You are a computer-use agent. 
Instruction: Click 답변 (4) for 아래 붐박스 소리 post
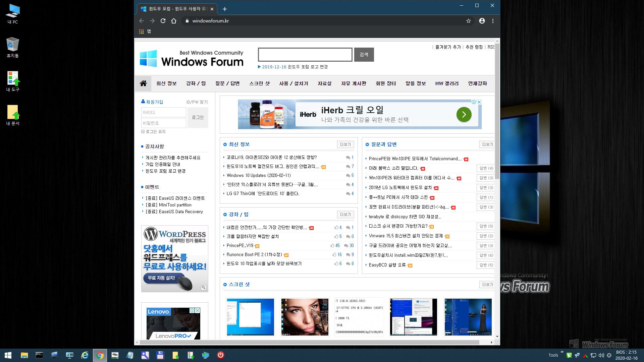click(486, 168)
